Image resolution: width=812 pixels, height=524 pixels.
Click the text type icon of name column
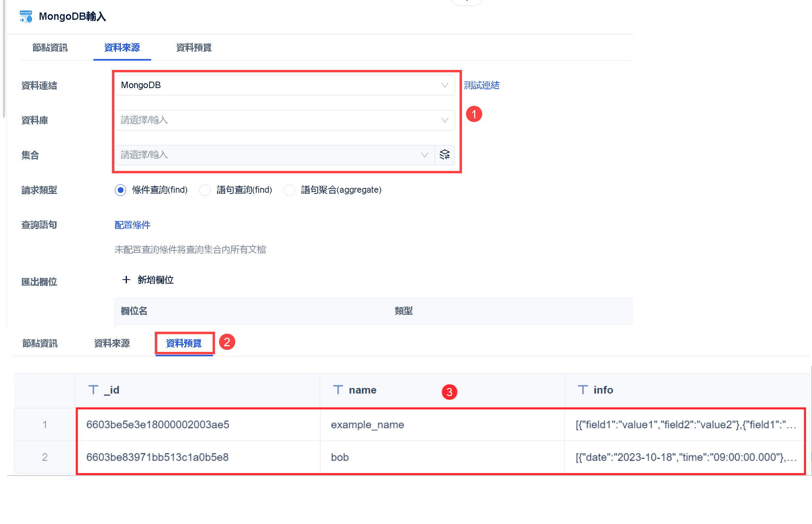338,390
